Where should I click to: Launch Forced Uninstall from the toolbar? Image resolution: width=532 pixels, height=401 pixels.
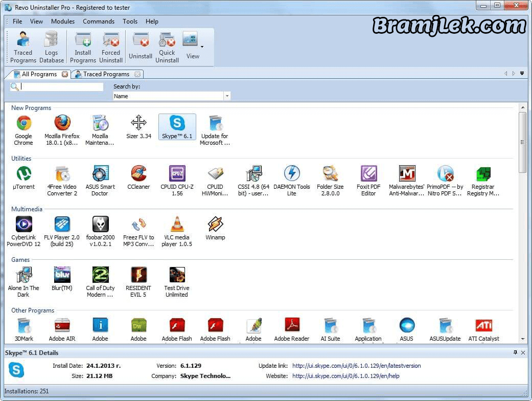111,47
